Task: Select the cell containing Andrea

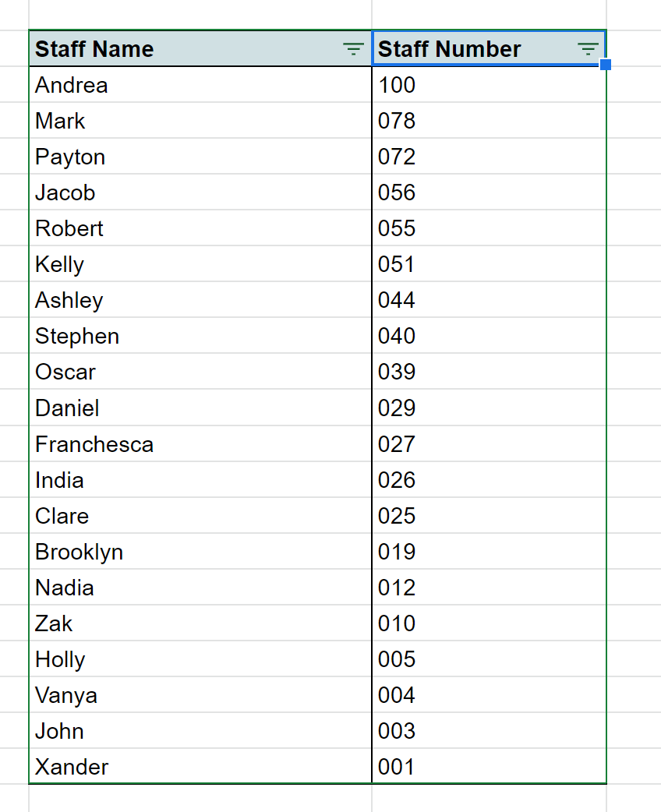Action: click(x=200, y=84)
